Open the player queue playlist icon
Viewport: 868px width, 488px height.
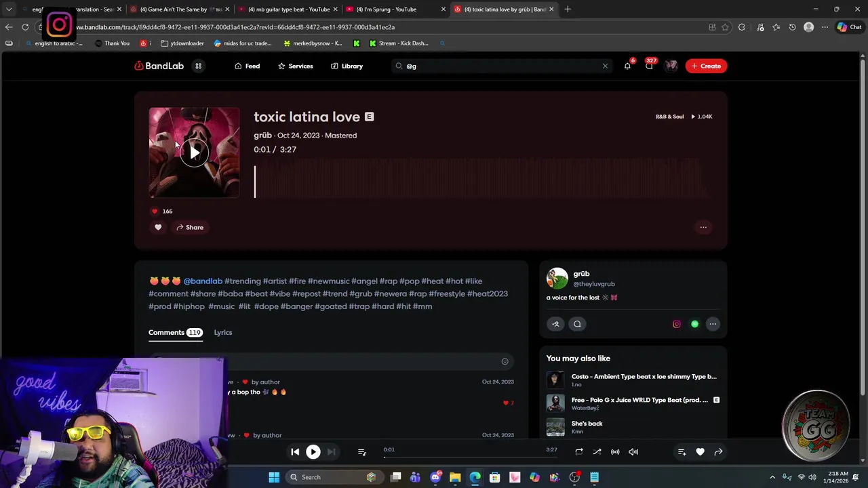point(361,452)
